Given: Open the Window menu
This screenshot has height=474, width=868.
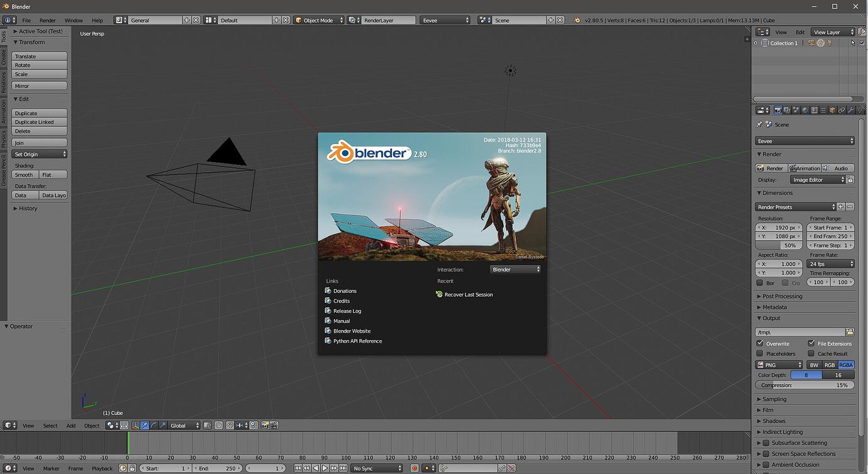Looking at the screenshot, I should [74, 20].
